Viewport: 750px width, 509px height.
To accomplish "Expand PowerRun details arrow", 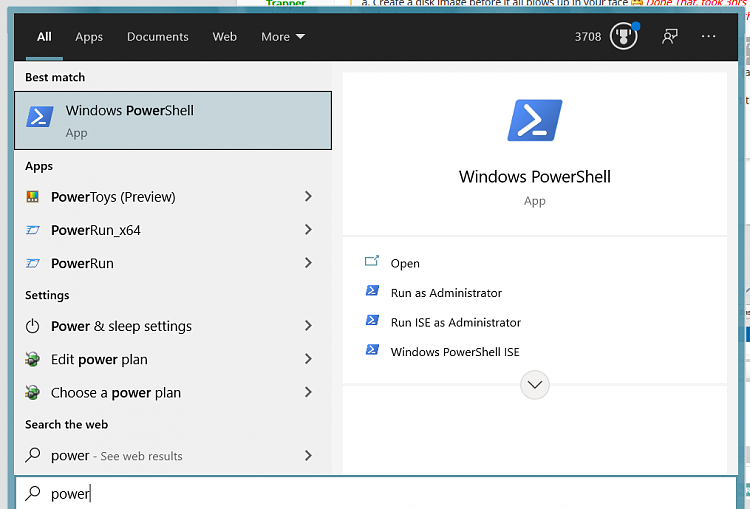I will click(309, 263).
